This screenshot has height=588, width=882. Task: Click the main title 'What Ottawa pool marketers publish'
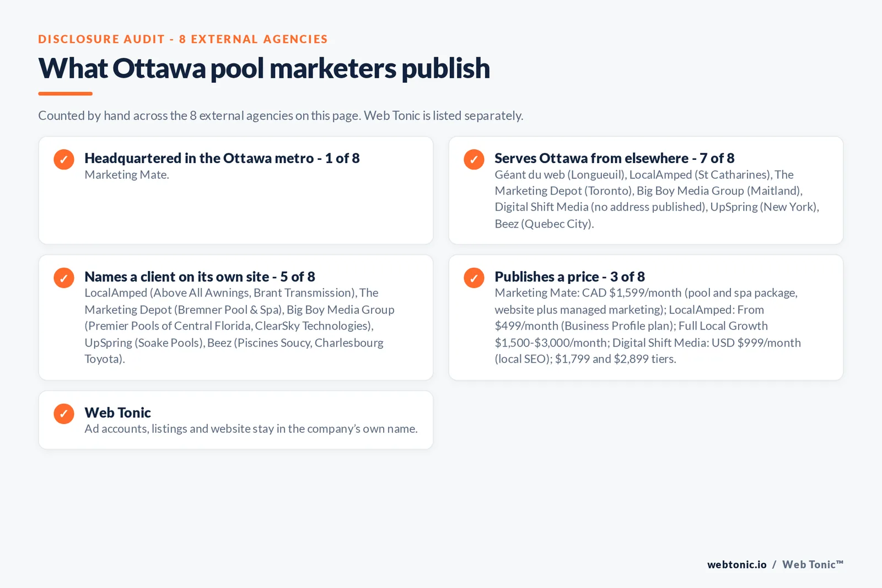point(264,68)
